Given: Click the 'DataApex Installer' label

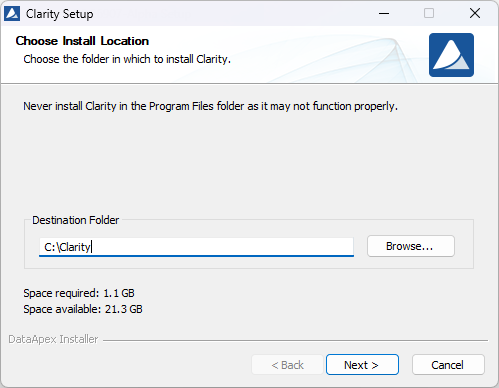Looking at the screenshot, I should 53,339.
